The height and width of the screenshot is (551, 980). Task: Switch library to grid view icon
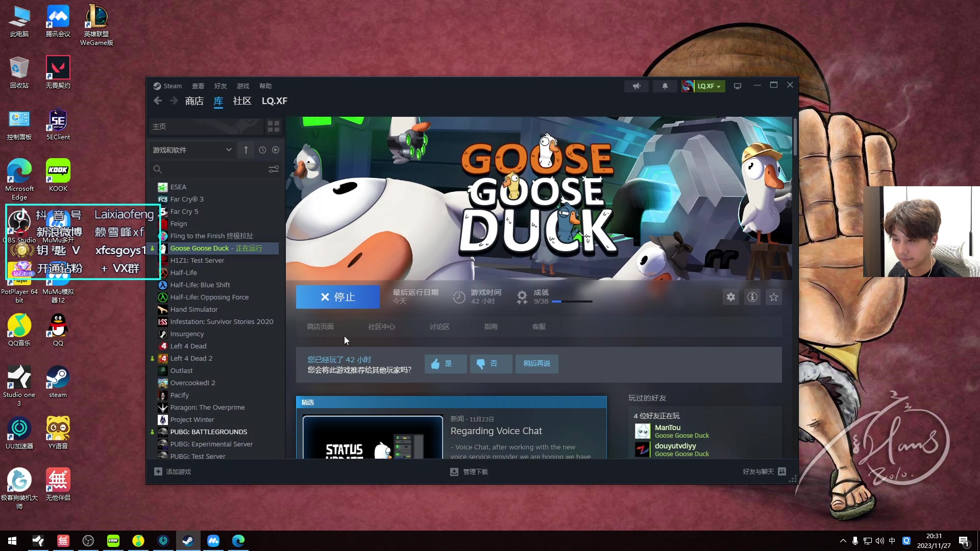[274, 126]
